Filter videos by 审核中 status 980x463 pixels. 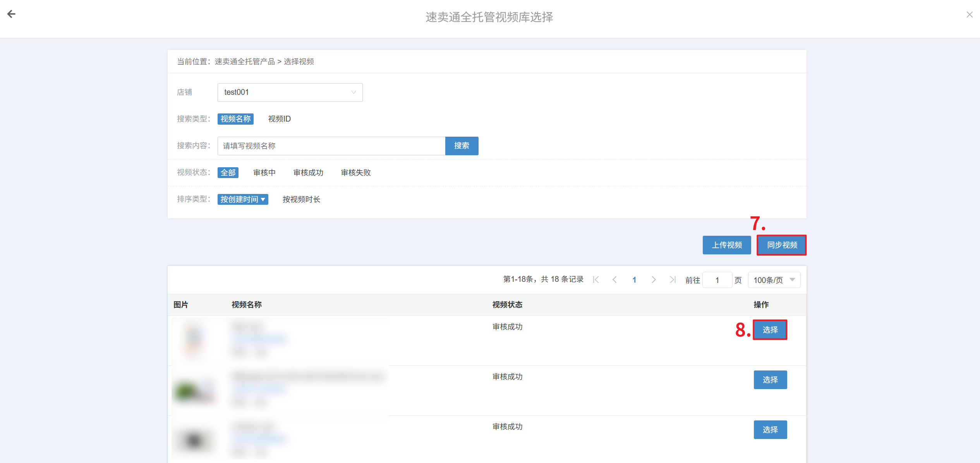(264, 173)
